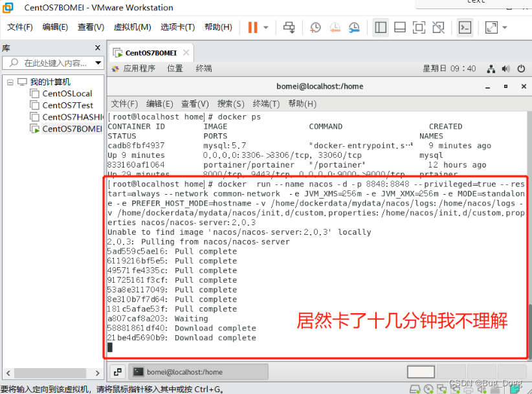The width and height of the screenshot is (532, 394).
Task: Click the show desktop icon in guest taskbar
Action: tap(118, 372)
